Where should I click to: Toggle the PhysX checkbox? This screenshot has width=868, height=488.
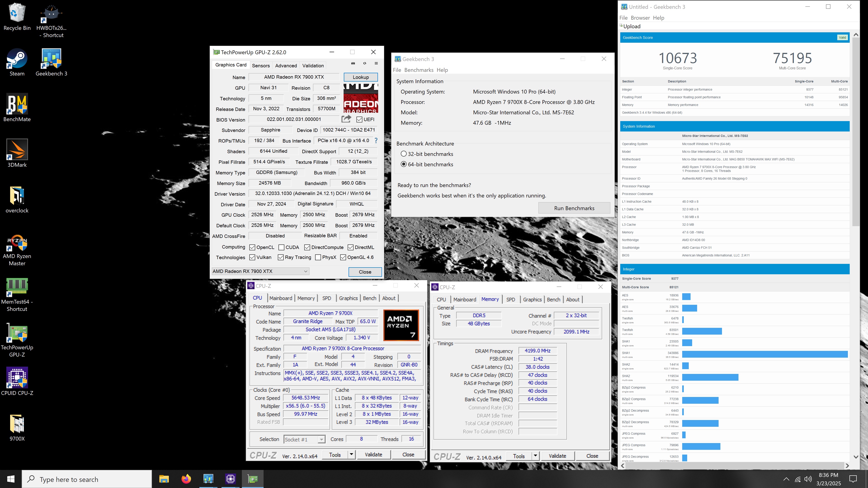coord(318,257)
